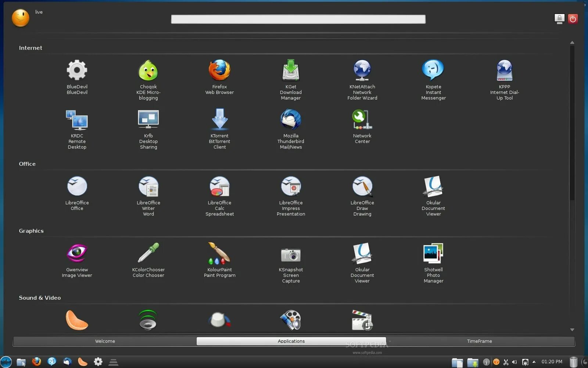The width and height of the screenshot is (588, 368).
Task: Open Network Center
Action: pos(362,126)
